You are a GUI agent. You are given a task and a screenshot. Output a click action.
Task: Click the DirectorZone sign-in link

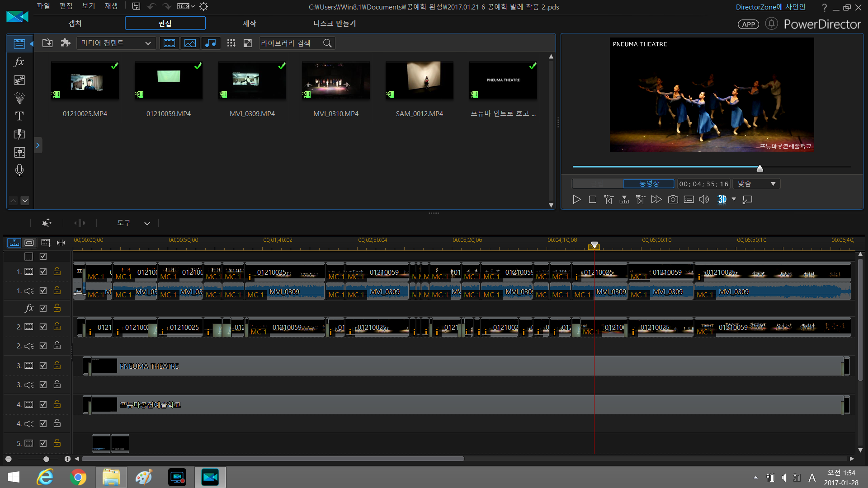pyautogui.click(x=770, y=7)
